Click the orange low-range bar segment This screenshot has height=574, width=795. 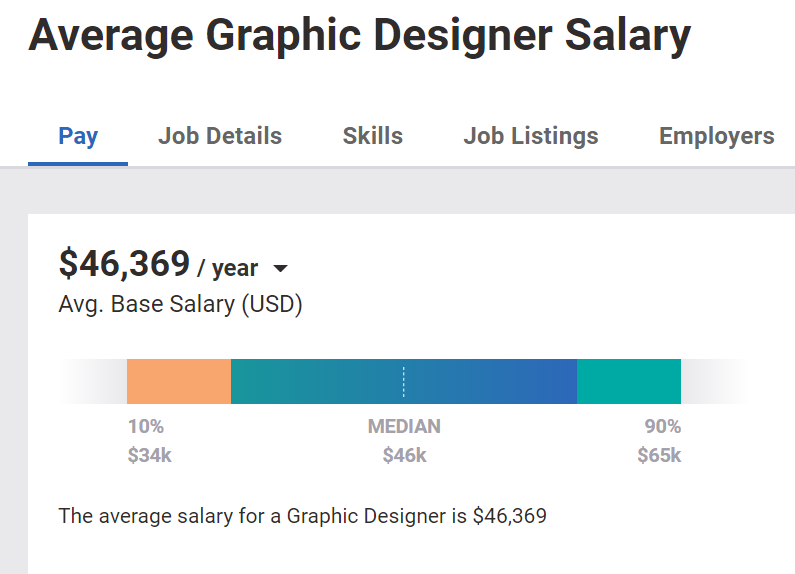[179, 381]
